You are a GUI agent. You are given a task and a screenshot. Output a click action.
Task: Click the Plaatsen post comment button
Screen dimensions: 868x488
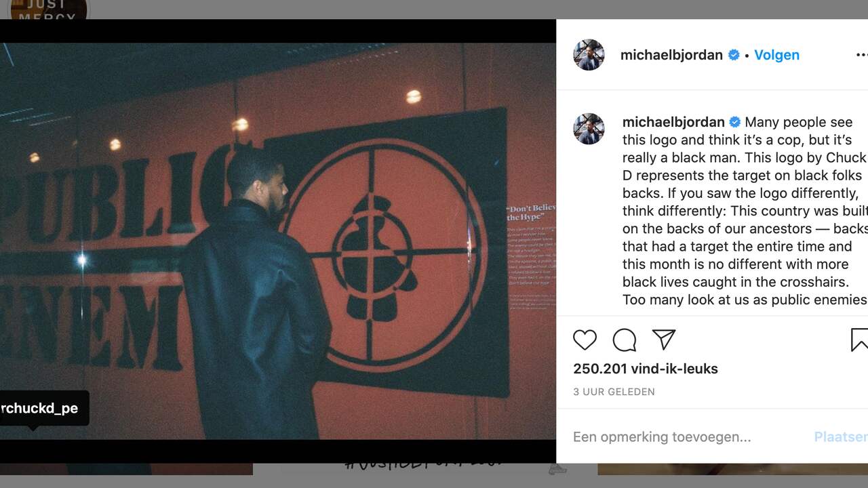841,437
